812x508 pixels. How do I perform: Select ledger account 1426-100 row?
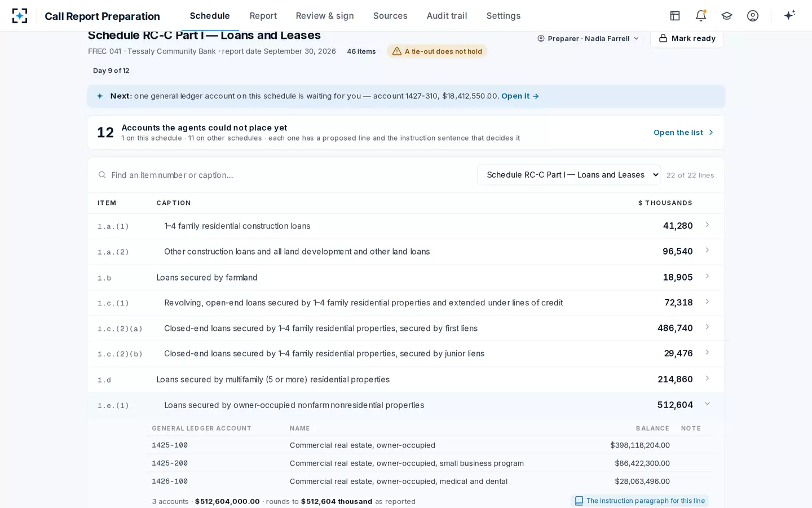click(431, 481)
